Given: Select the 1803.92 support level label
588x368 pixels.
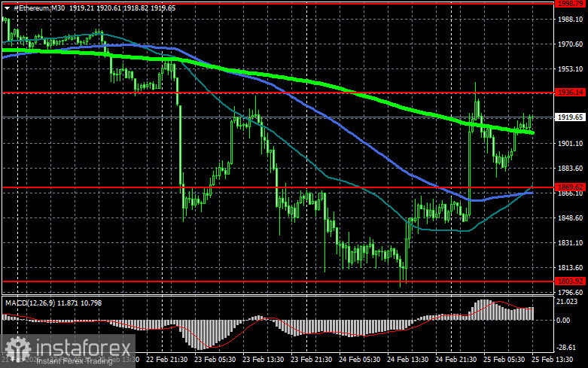Looking at the screenshot, I should click(571, 281).
